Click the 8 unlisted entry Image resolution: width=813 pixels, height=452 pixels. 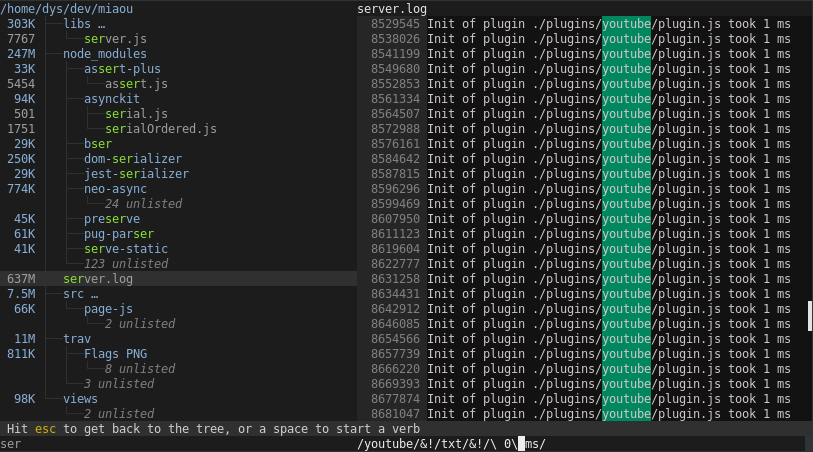coord(140,370)
